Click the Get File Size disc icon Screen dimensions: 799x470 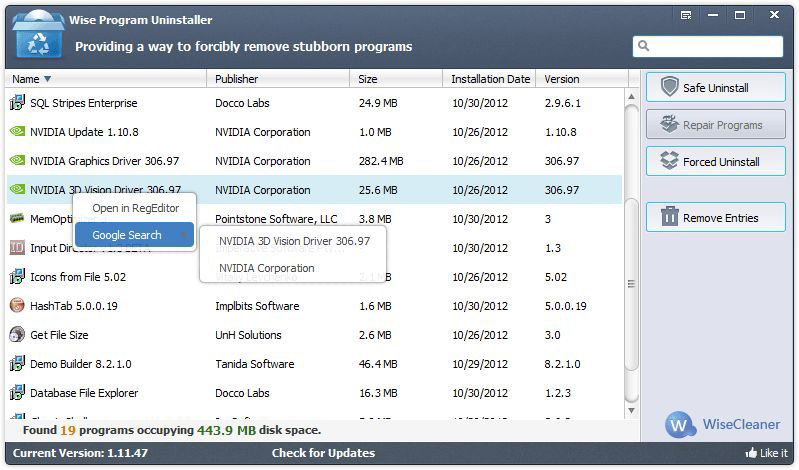pos(17,334)
